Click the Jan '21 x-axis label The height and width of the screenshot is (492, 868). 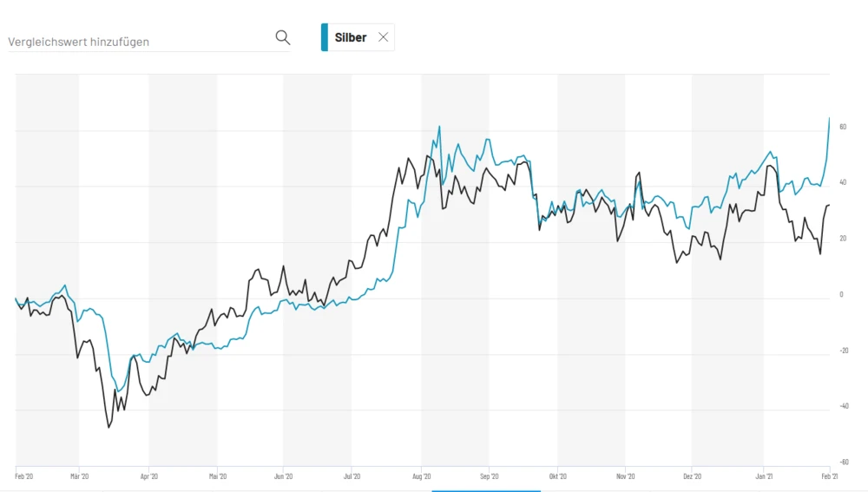point(764,476)
